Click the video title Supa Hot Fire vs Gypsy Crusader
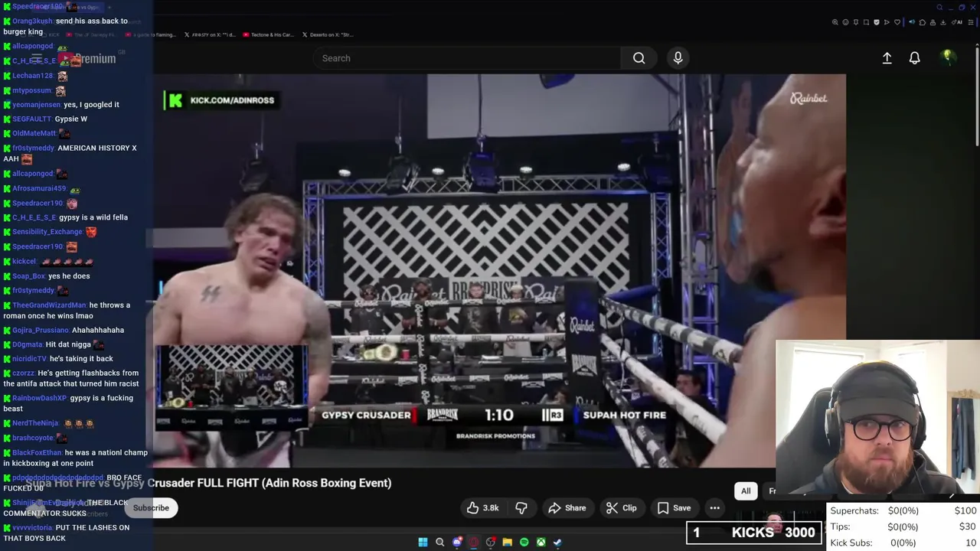980x551 pixels. coord(208,483)
